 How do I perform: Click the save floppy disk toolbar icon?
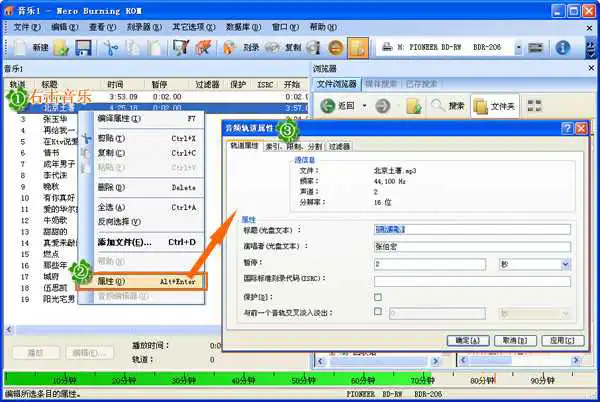pyautogui.click(x=83, y=47)
